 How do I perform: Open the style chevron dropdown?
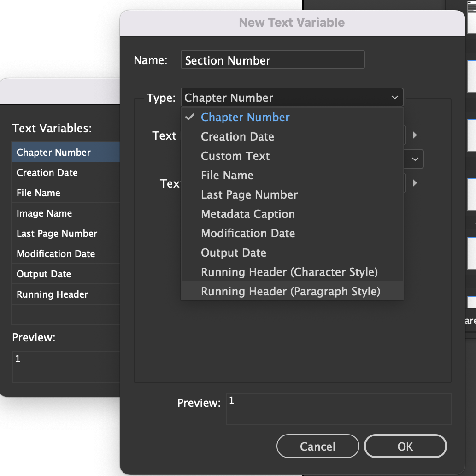click(414, 159)
